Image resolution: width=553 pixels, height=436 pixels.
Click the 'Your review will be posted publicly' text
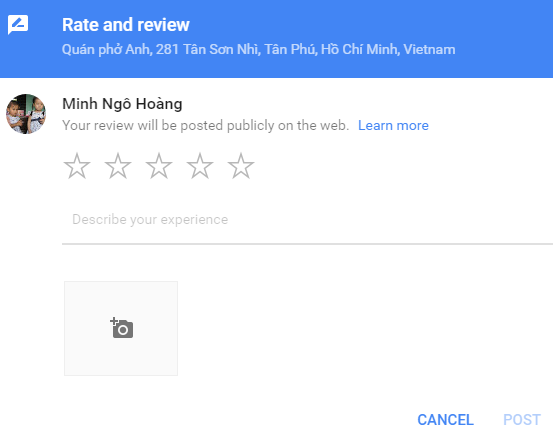pyautogui.click(x=206, y=126)
